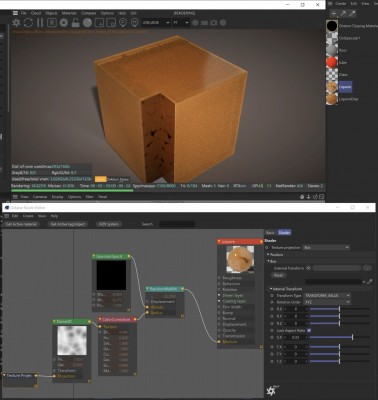Image resolution: width=378 pixels, height=400 pixels.
Task: Click the Get Active material button
Action: coord(22,224)
